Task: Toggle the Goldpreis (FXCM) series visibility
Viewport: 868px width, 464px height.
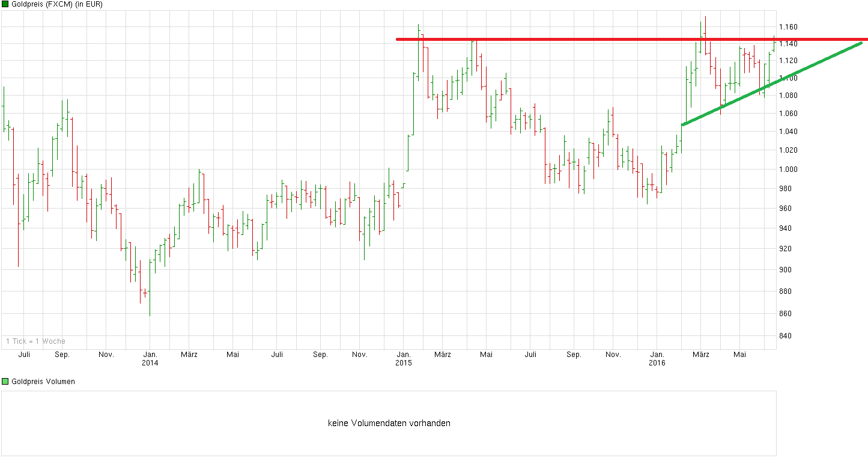Action: pyautogui.click(x=6, y=4)
